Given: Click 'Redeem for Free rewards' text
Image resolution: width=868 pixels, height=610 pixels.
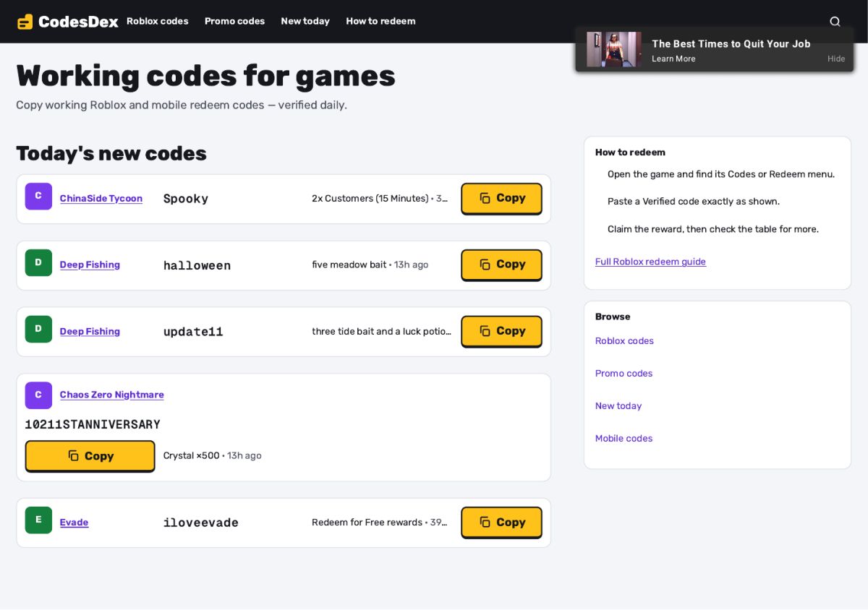Looking at the screenshot, I should [x=367, y=523].
